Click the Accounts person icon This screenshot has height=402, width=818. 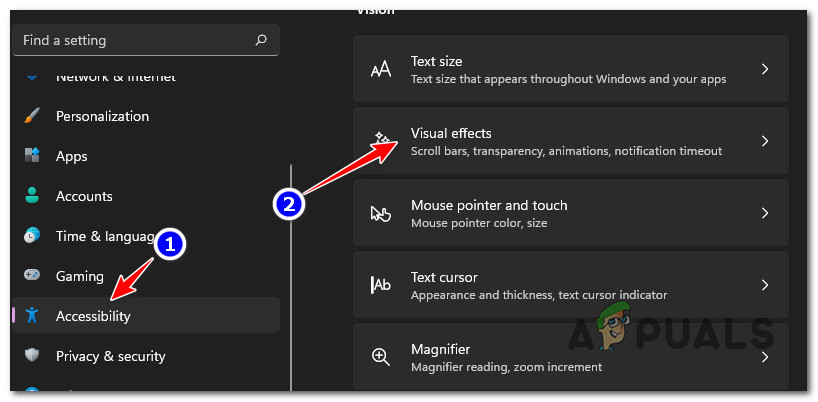coord(32,196)
